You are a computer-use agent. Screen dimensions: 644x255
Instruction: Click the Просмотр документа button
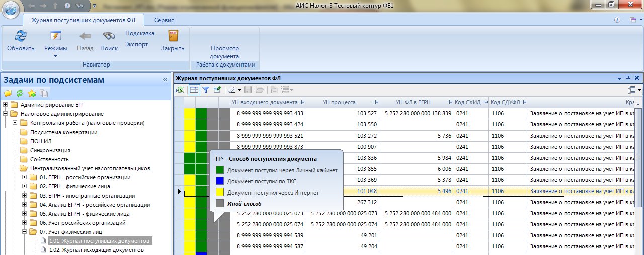coord(224,52)
